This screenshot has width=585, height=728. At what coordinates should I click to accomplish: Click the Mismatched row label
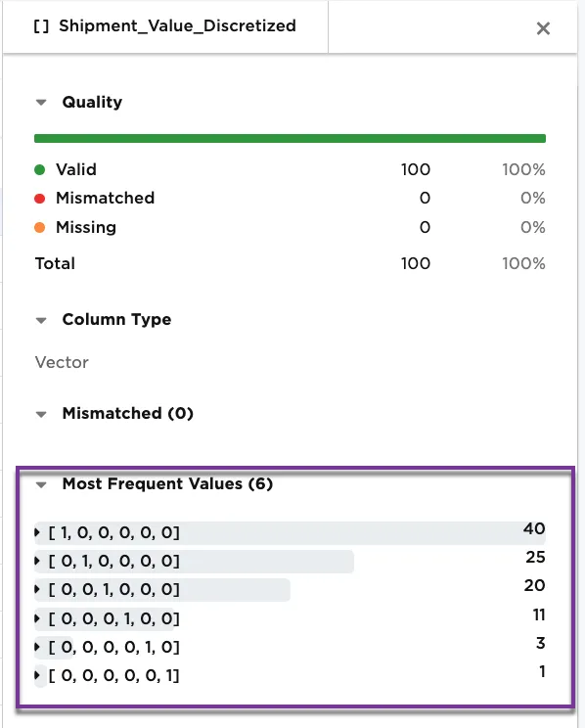point(105,199)
